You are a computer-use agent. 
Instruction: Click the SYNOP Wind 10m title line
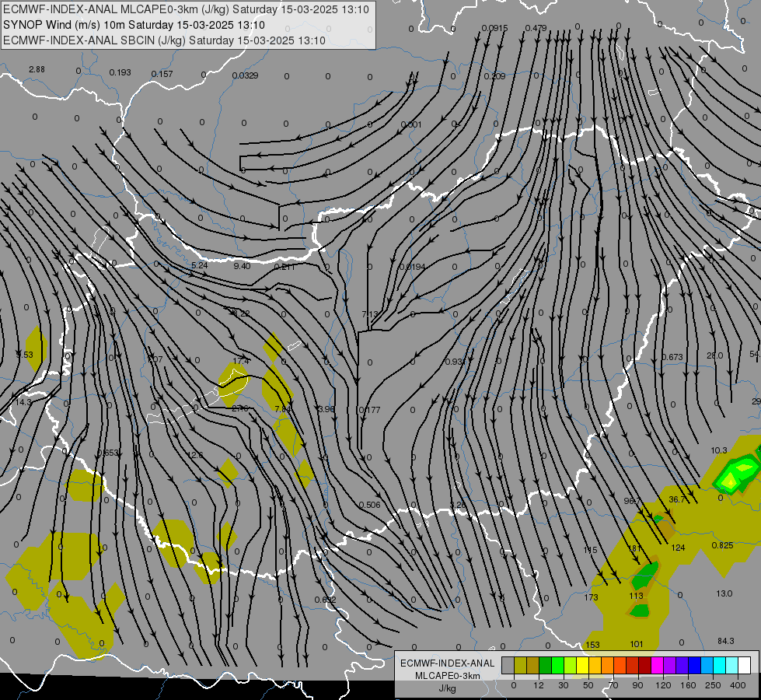134,25
